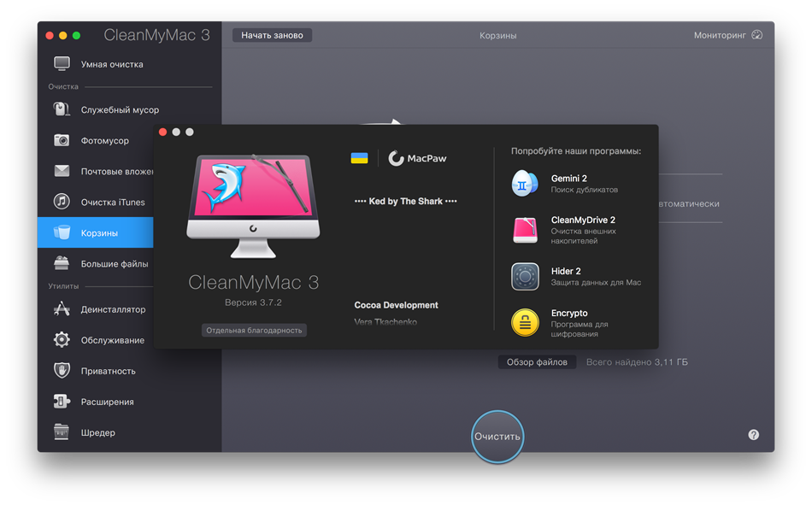Image resolution: width=812 pixels, height=505 pixels.
Task: Click the round Очистить button
Action: click(x=497, y=437)
